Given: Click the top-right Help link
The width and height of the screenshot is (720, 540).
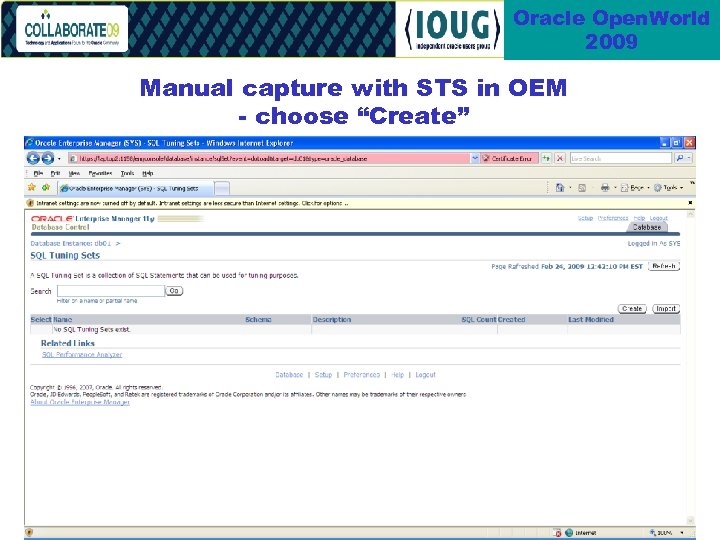Looking at the screenshot, I should [x=639, y=218].
